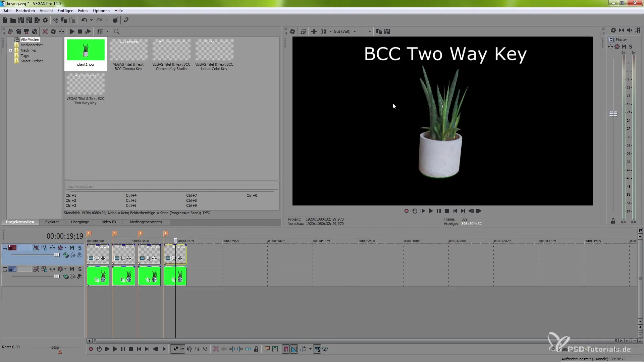Start media preview in Project Media toolbar

pos(72,32)
